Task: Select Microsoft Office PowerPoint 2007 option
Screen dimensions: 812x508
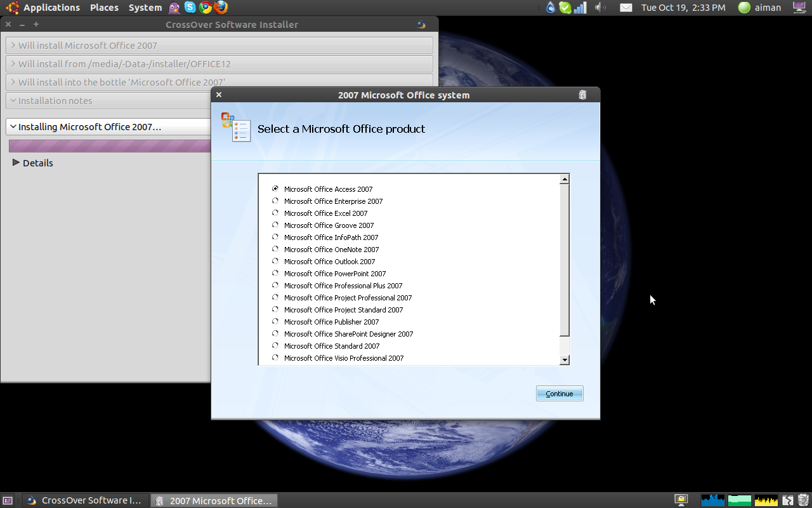Action: click(x=275, y=273)
